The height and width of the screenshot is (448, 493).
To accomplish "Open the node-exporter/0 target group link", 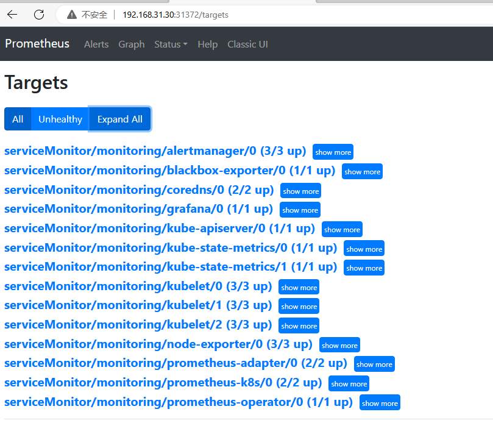I will click(158, 344).
